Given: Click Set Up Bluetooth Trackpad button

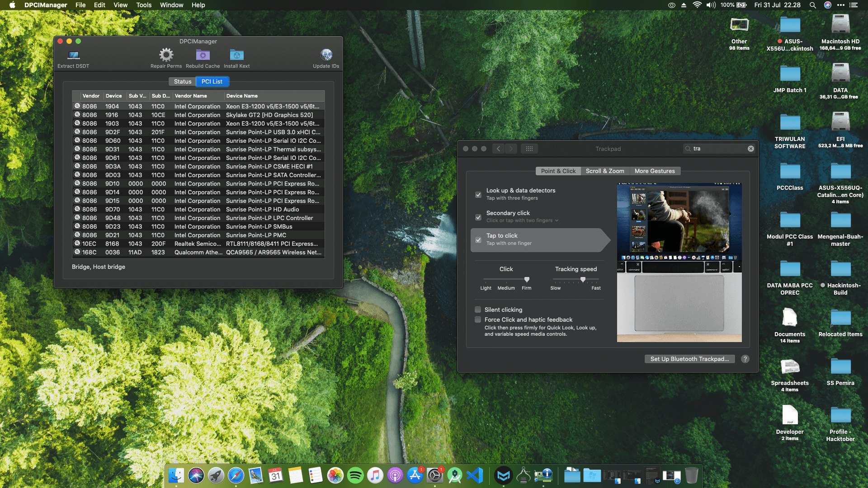Looking at the screenshot, I should 689,359.
